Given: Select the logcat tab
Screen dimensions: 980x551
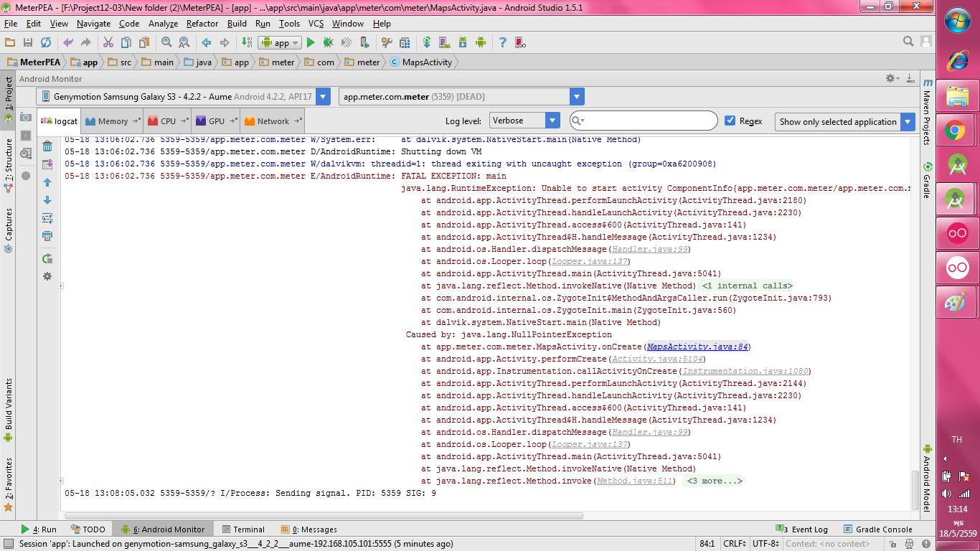Looking at the screenshot, I should (59, 121).
